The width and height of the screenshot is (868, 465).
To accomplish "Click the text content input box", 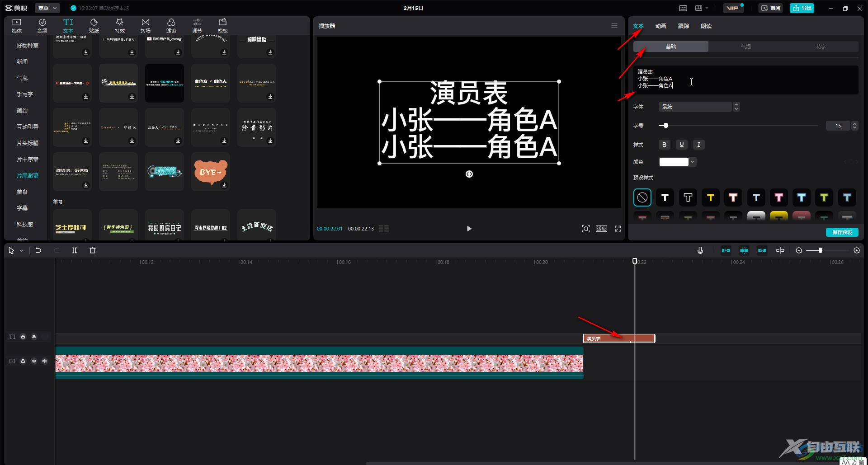I will point(746,80).
